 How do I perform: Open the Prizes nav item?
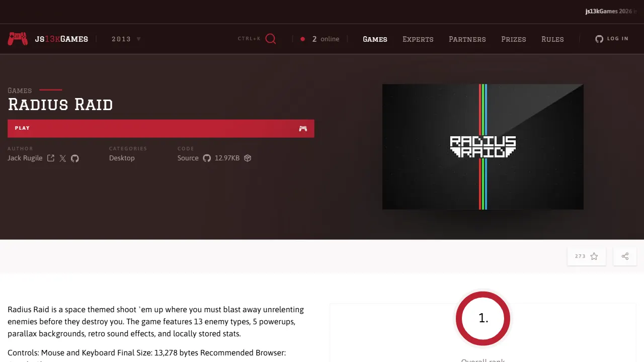[514, 39]
